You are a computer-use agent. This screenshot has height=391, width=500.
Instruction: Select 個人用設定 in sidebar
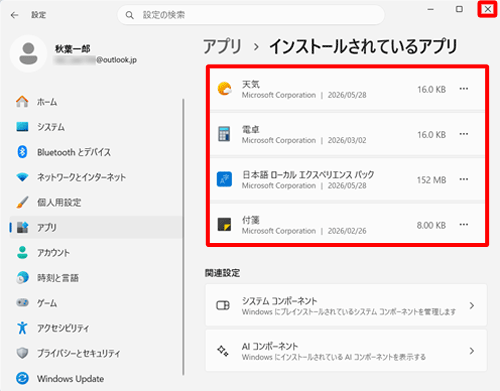[x=96, y=202]
